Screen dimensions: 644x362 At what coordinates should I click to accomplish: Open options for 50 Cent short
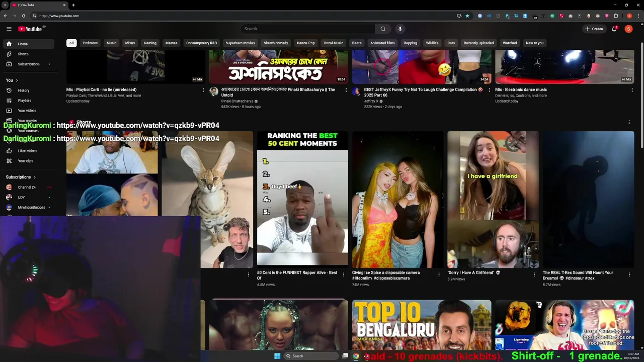pyautogui.click(x=344, y=275)
